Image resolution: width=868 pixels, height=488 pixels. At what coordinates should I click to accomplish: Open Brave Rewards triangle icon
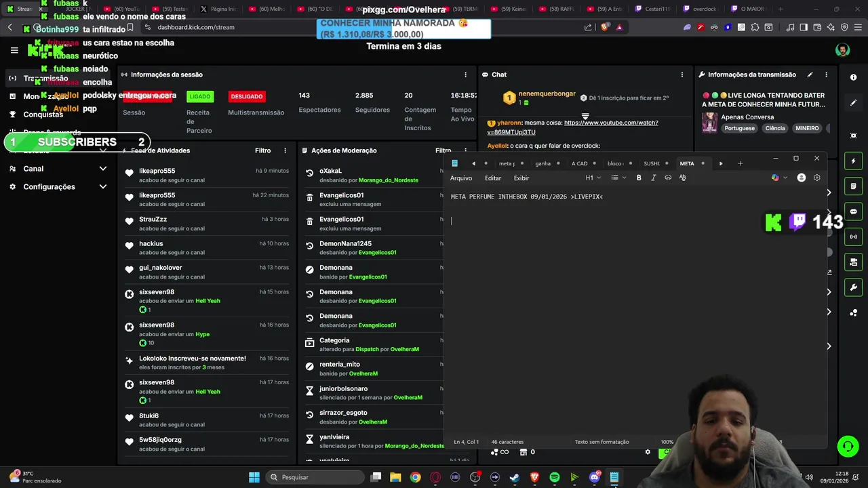[x=619, y=27]
